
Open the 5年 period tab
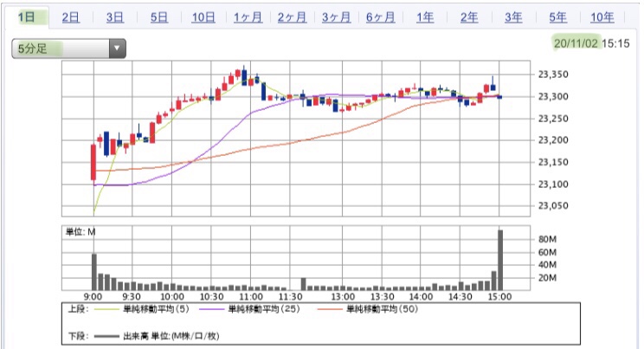(557, 17)
